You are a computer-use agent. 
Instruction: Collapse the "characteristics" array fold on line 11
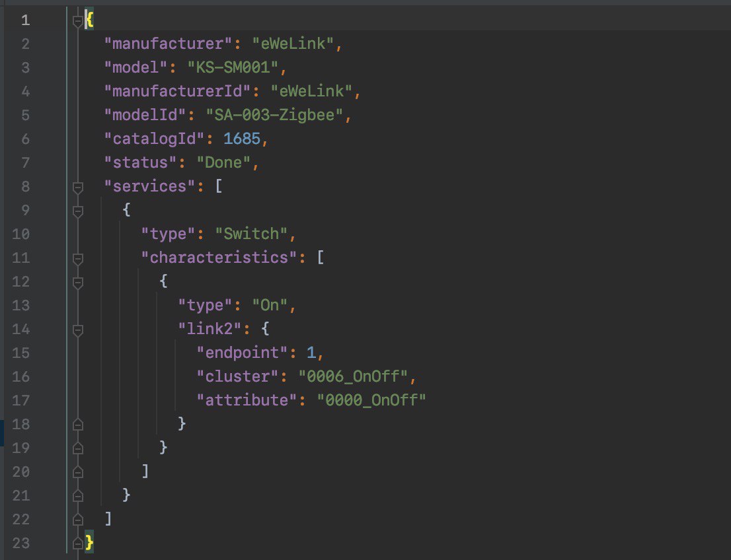click(78, 259)
